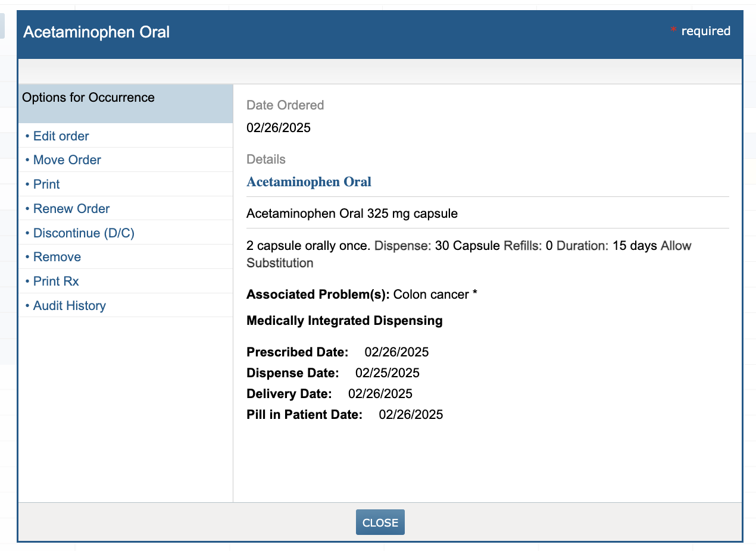Click the Pill in Patient Date value
Screen dimensions: 756x551
click(x=411, y=415)
